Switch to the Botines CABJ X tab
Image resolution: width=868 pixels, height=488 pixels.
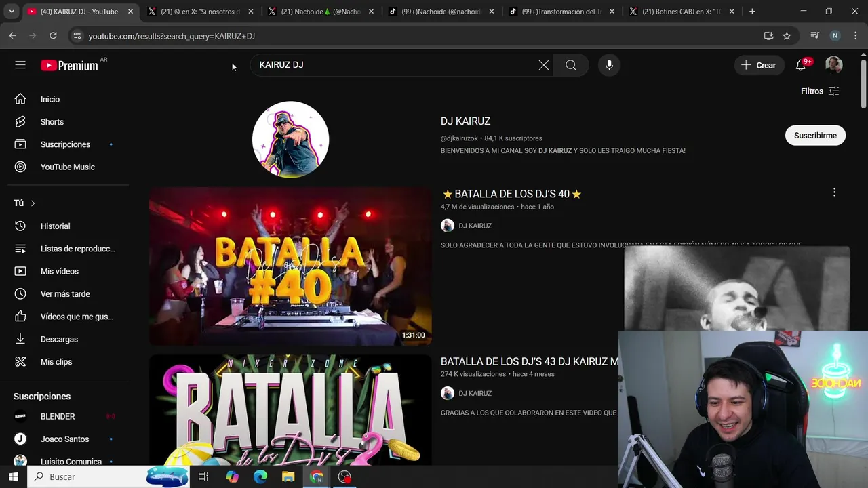(x=682, y=12)
